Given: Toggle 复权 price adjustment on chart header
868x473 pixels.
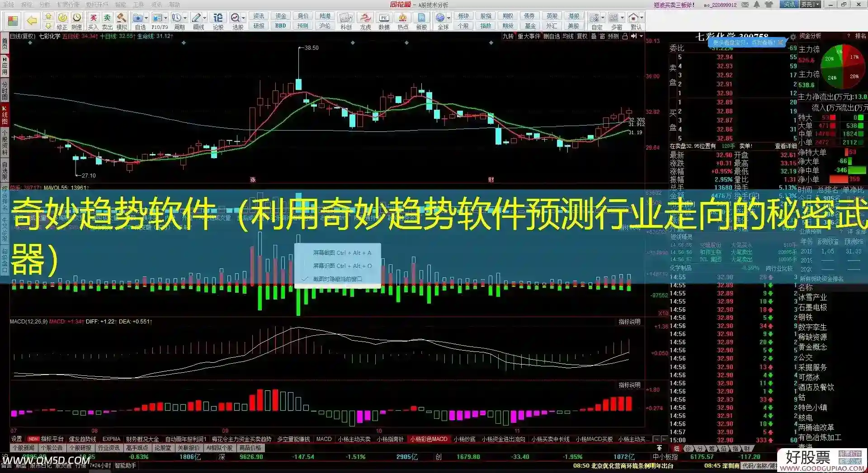Looking at the screenshot, I should (x=582, y=36).
